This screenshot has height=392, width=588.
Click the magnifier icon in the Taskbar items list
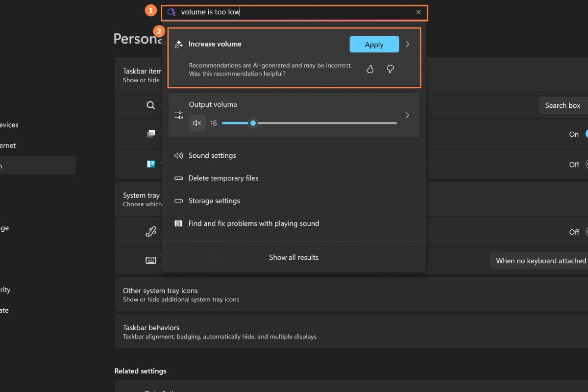151,105
